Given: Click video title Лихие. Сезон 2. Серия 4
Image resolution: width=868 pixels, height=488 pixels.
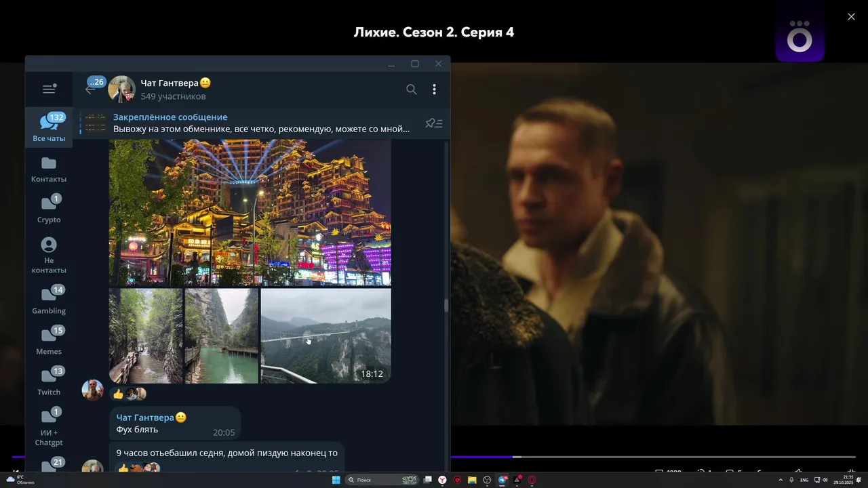Looking at the screenshot, I should click(x=434, y=32).
